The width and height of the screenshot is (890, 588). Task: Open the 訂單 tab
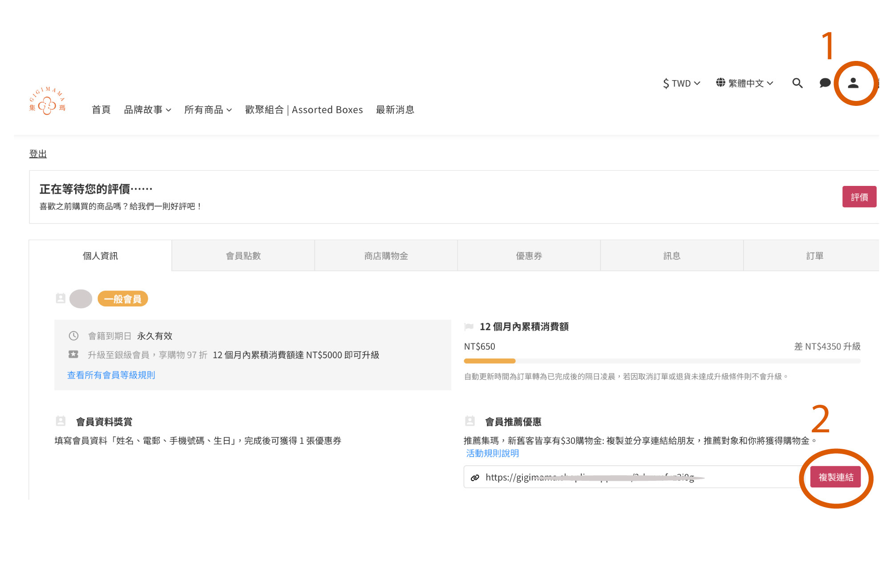click(814, 256)
